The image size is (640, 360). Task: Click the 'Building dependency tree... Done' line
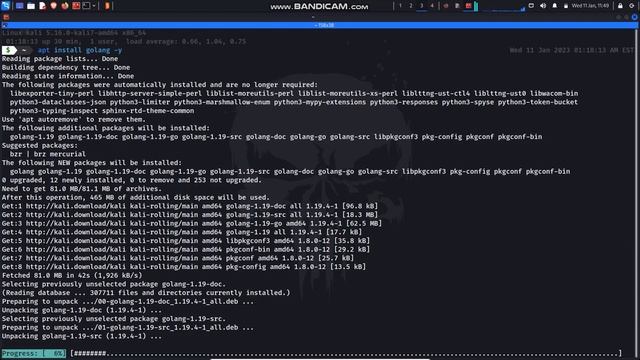[66, 67]
